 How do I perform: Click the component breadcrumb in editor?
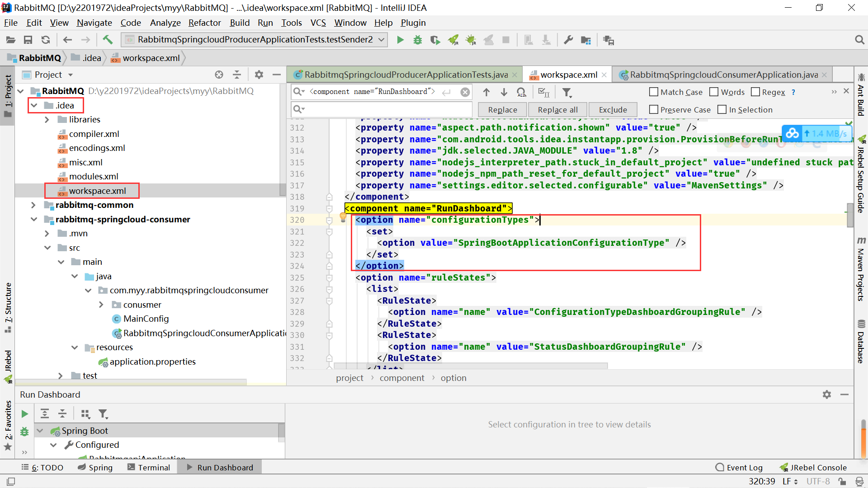tap(401, 378)
